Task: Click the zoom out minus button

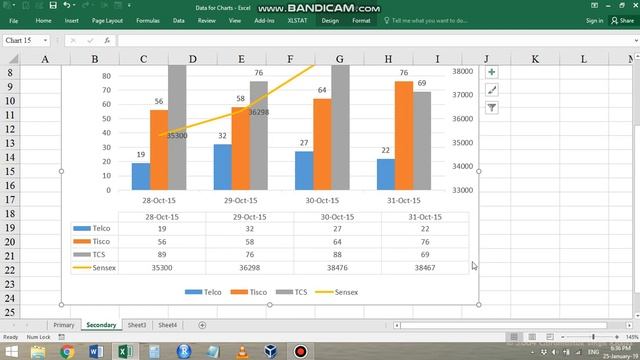Action: pos(563,337)
